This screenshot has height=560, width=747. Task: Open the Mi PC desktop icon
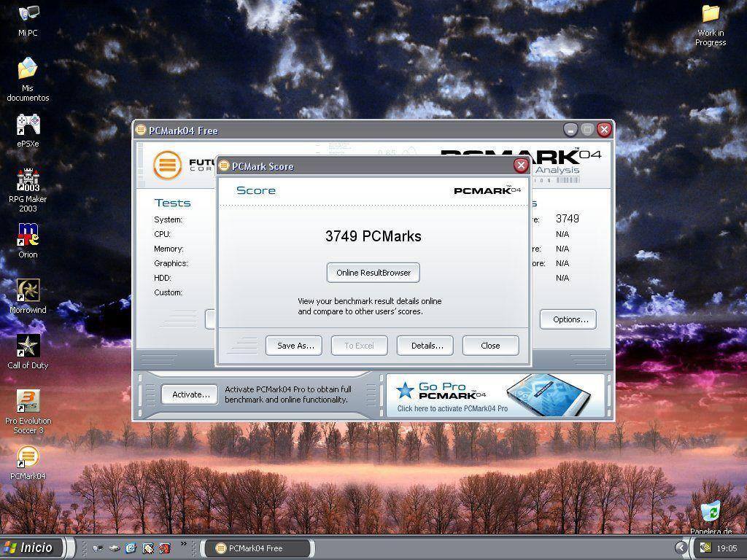pos(28,15)
